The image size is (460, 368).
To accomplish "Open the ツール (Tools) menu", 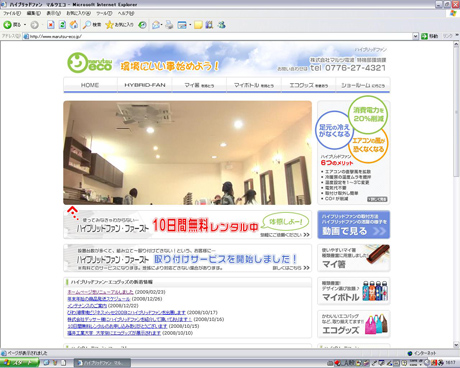I will click(104, 13).
